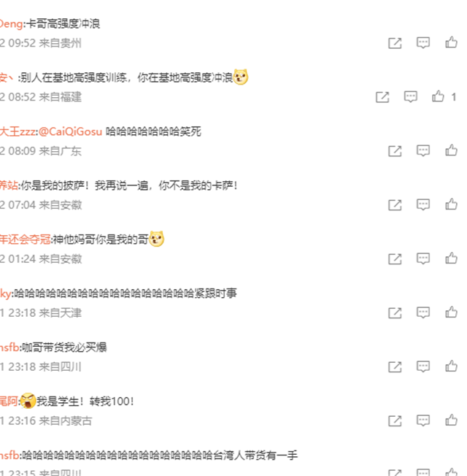Open the @CaiQiGosu mention link
467x476 pixels.
70,131
